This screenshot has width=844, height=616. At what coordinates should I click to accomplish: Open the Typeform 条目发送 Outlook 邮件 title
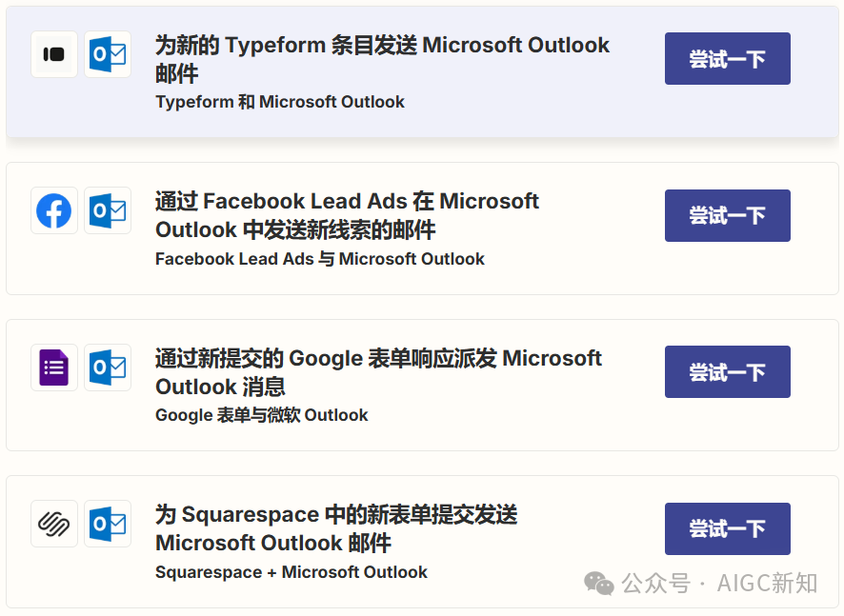382,59
